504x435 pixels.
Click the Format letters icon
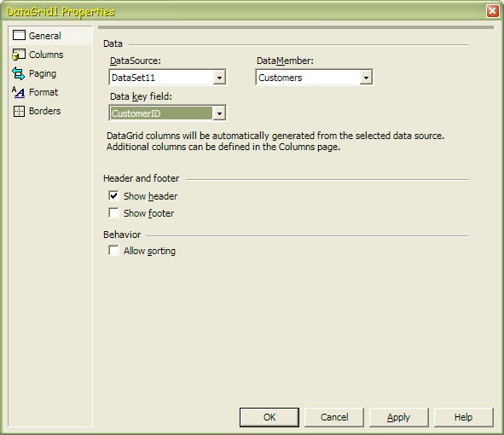[x=18, y=92]
